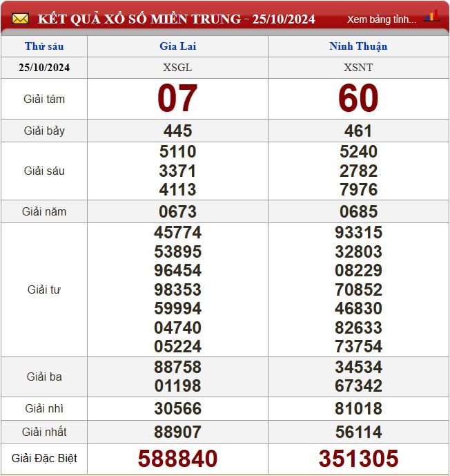Click the 'Giải nhì' row label

44,408
